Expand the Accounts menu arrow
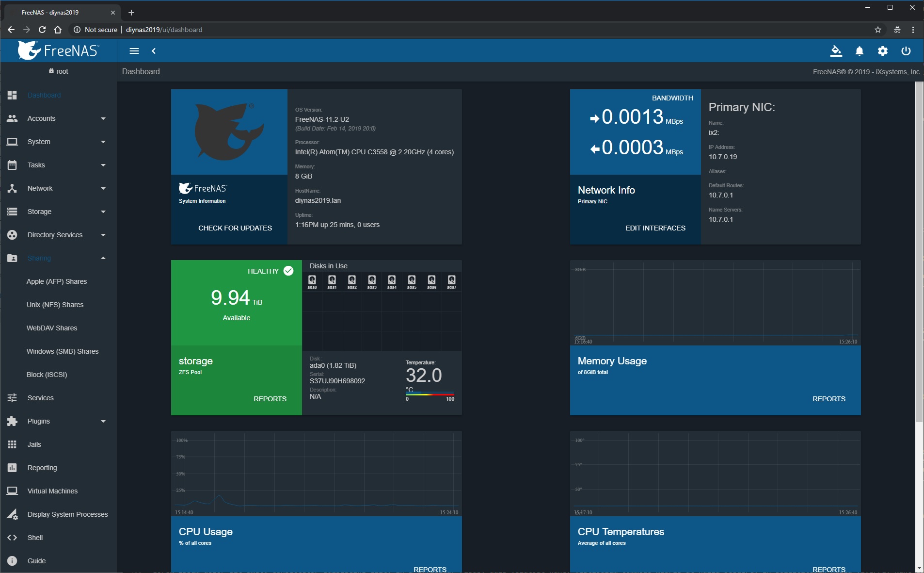The width and height of the screenshot is (924, 573). coord(103,118)
